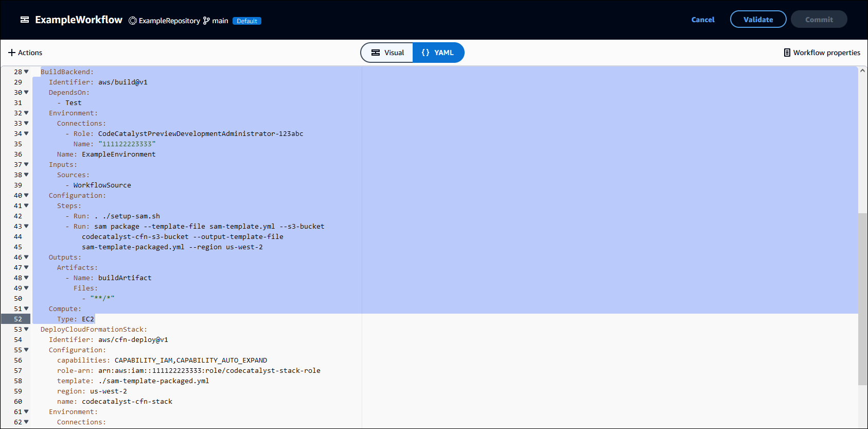
Task: Switch to the Visual editor view
Action: [x=387, y=53]
